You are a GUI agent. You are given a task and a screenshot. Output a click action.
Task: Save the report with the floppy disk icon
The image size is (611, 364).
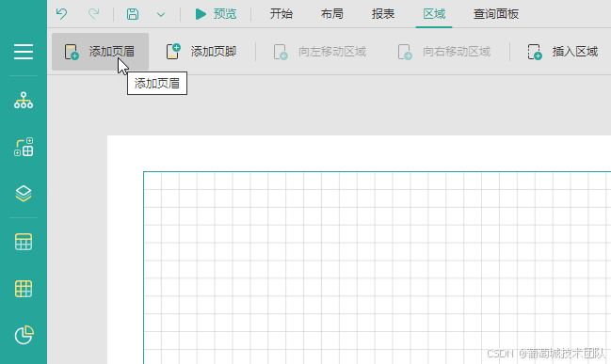[133, 14]
